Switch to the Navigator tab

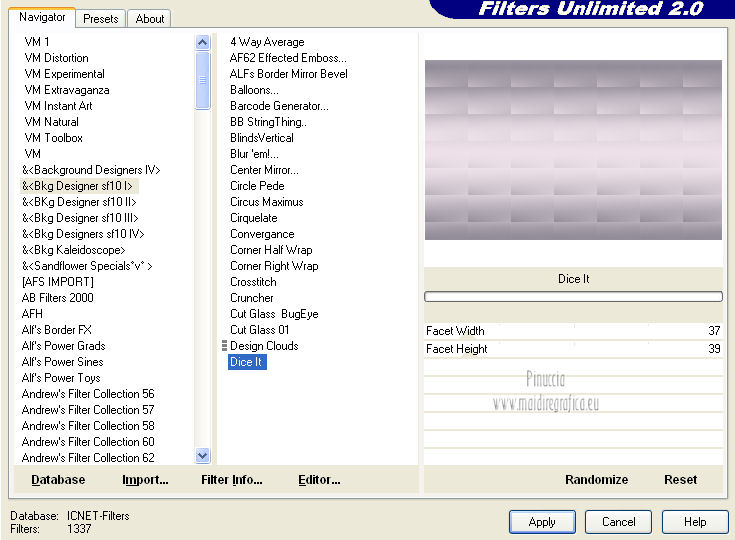tap(42, 17)
